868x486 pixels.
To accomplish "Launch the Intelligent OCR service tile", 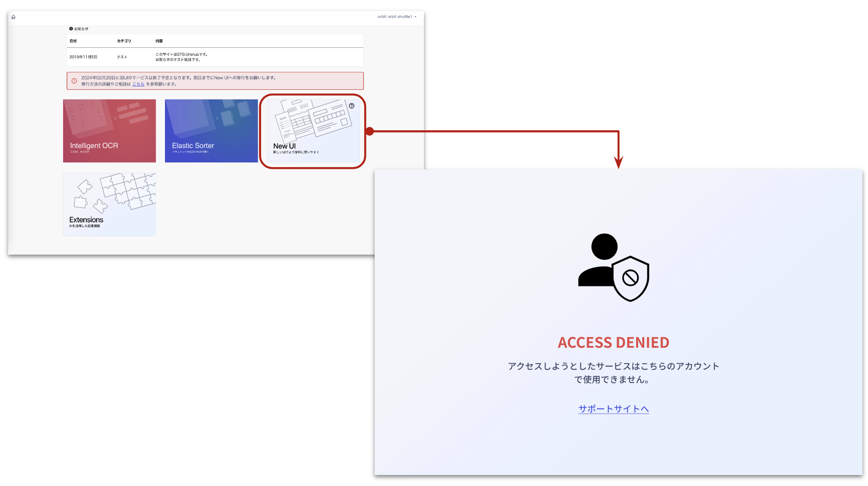I will [109, 131].
